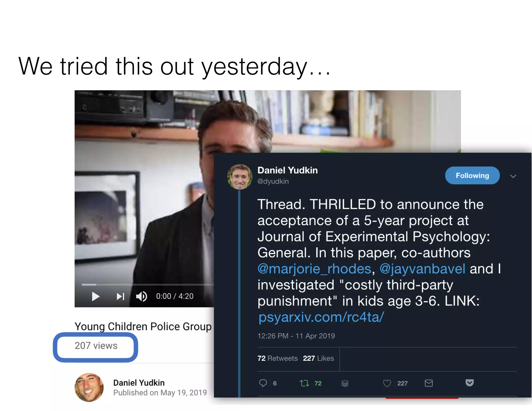532x411 pixels.
Task: Skip to the next video
Action: [x=121, y=296]
